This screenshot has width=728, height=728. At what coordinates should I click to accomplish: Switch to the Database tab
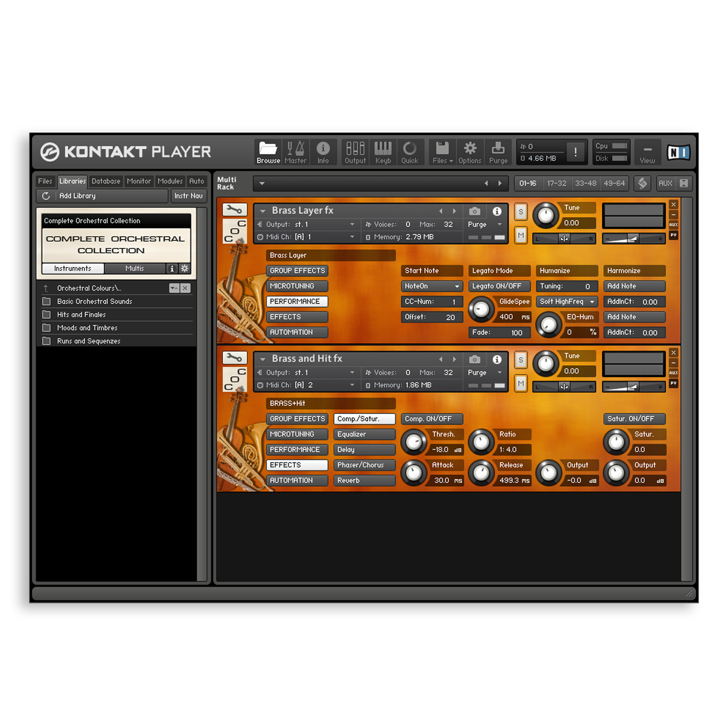[x=106, y=181]
